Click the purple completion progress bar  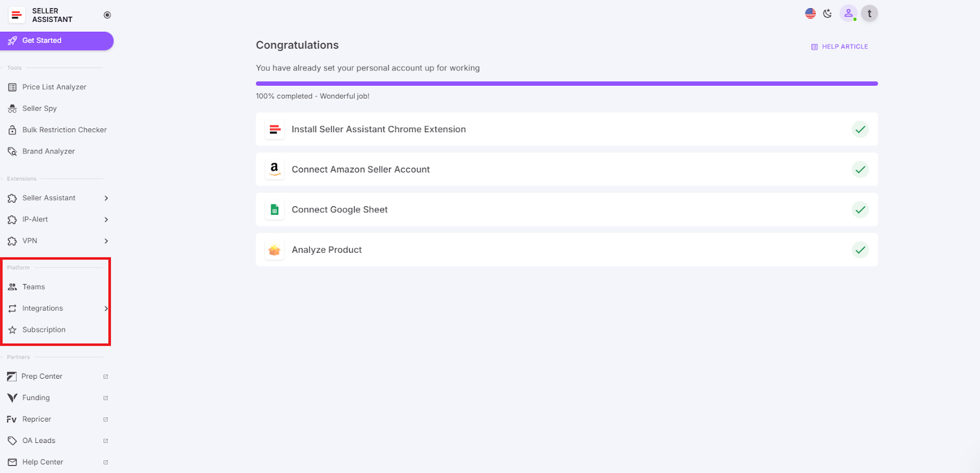[567, 83]
